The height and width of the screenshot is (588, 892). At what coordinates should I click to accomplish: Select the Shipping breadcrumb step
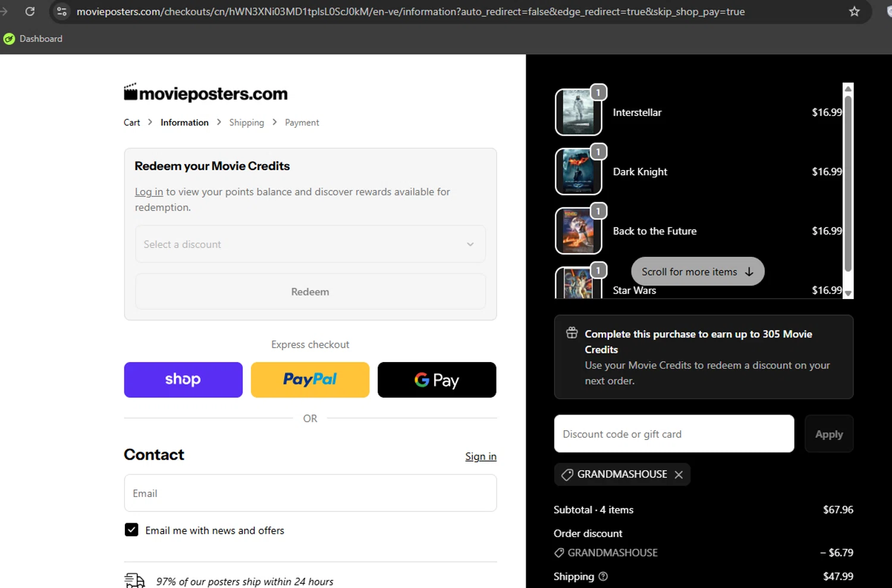(x=247, y=122)
